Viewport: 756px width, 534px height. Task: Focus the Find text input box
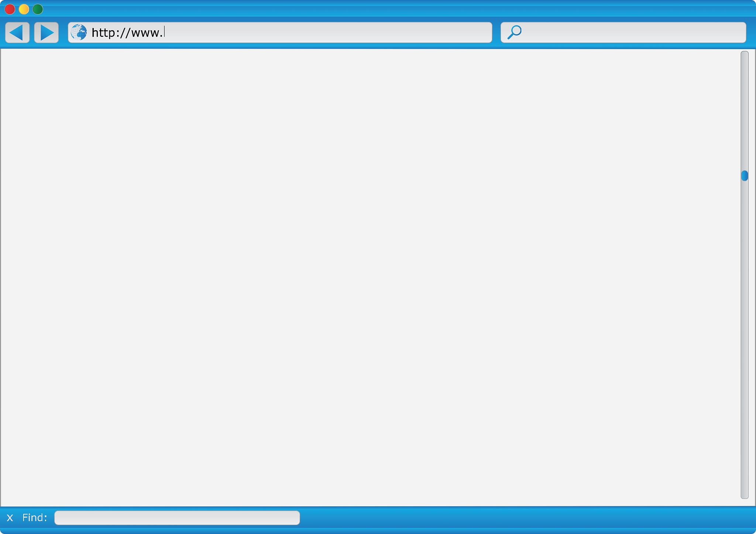pyautogui.click(x=177, y=518)
